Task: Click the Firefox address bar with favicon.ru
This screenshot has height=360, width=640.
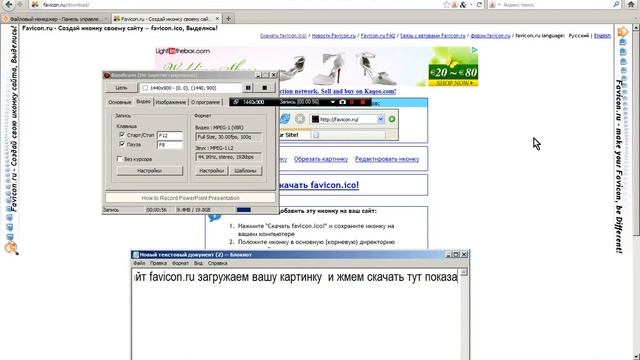Action: tap(237, 4)
